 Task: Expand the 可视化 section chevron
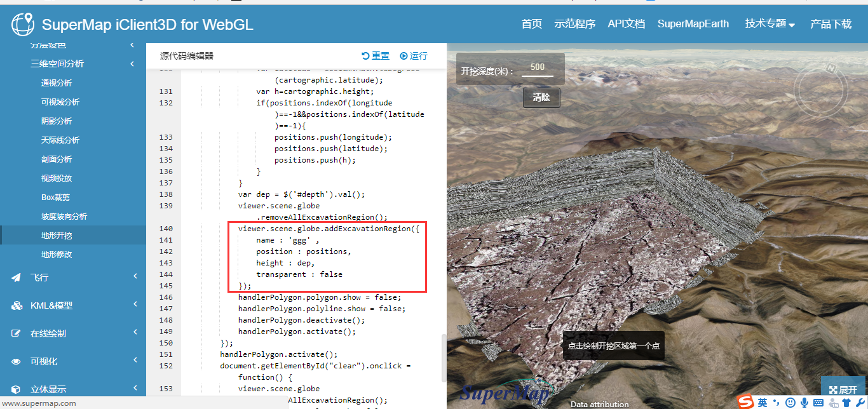(135, 360)
